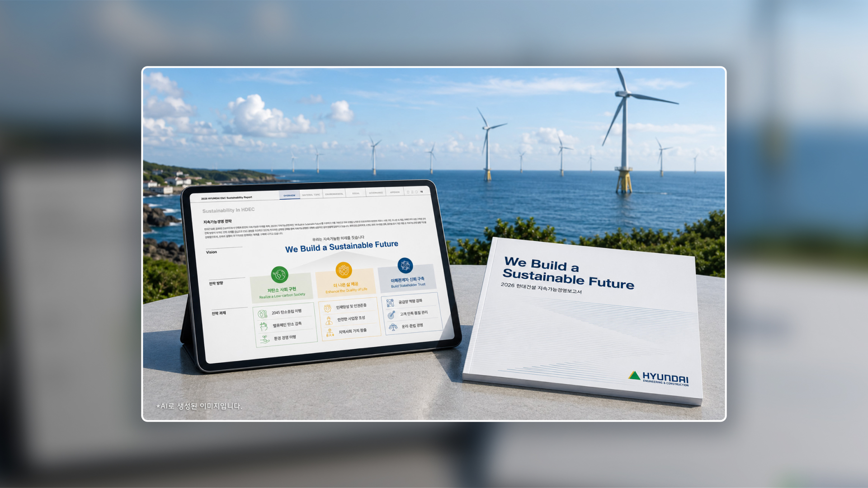Click the yellow hands icon above 더 나은 삶 제공

pos(344,270)
